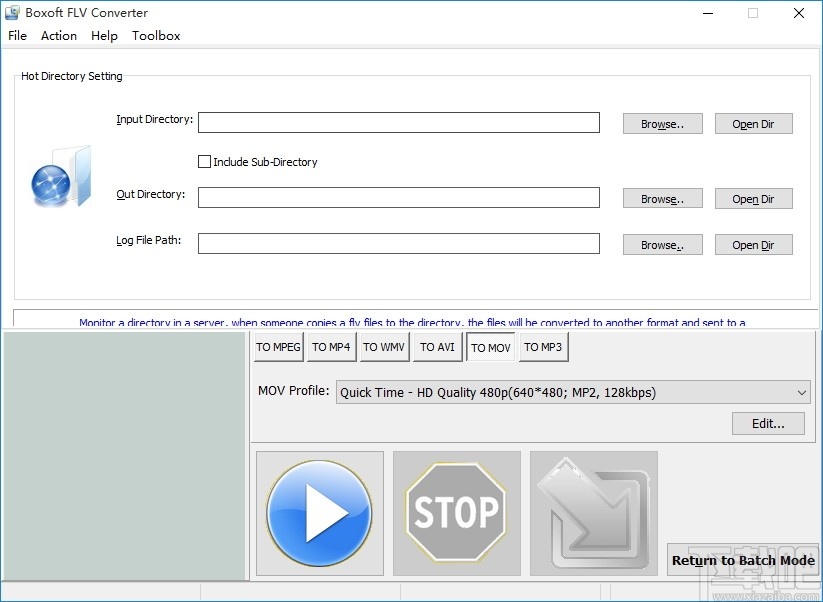The image size is (823, 602).
Task: Open the File menu
Action: click(17, 35)
